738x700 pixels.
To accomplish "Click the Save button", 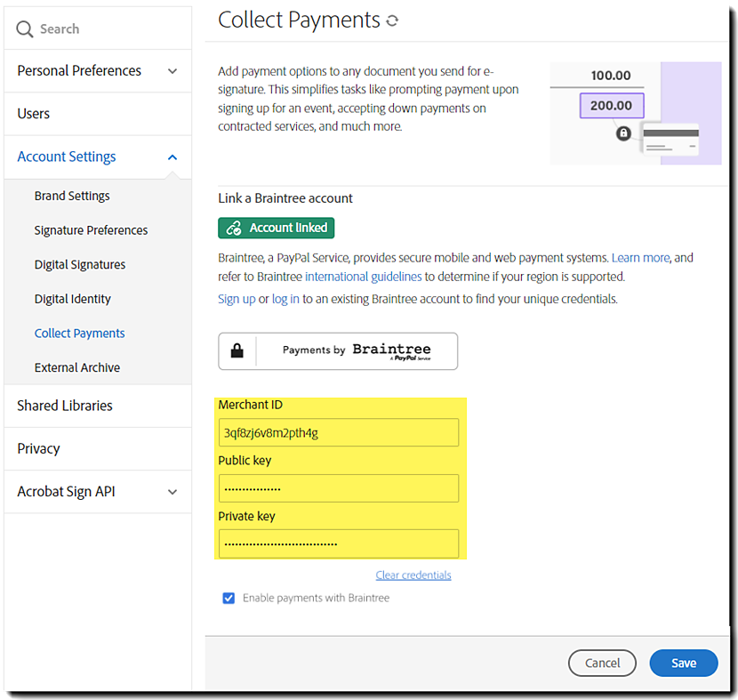I will click(684, 663).
